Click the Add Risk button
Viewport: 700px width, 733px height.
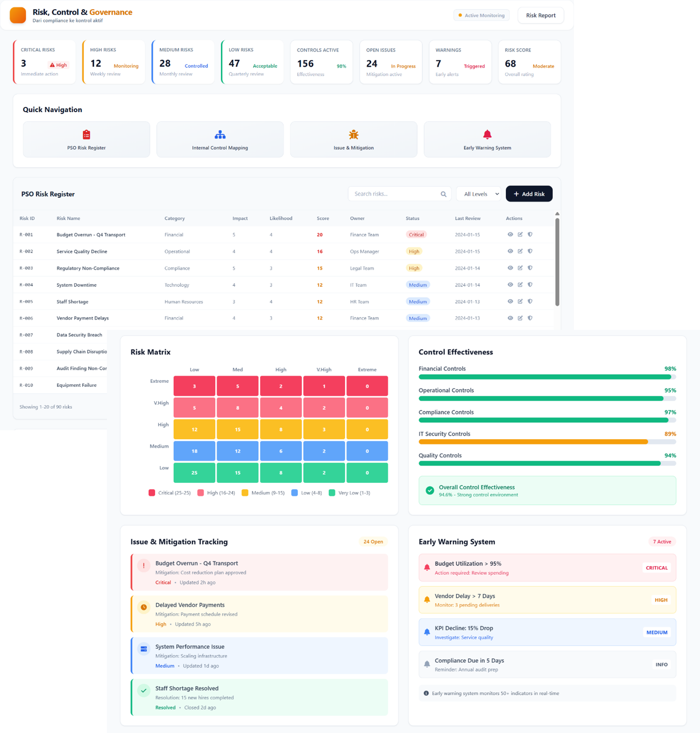click(529, 194)
